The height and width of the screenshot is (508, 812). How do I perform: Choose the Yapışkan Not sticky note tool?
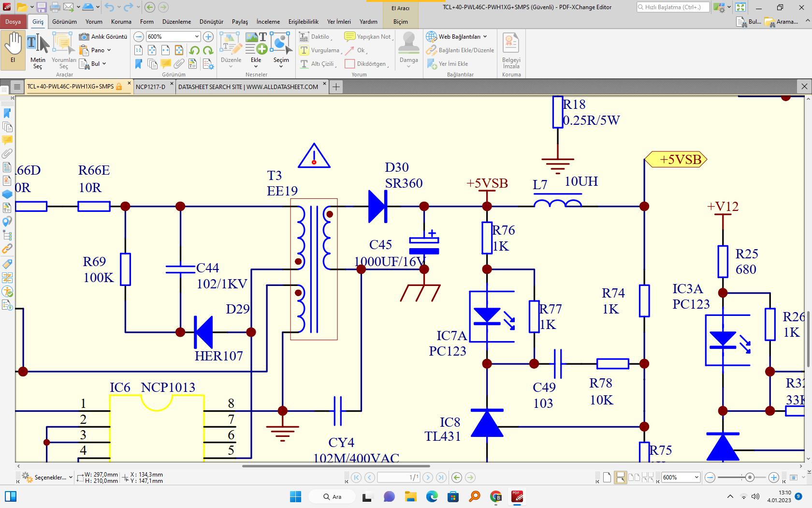369,37
